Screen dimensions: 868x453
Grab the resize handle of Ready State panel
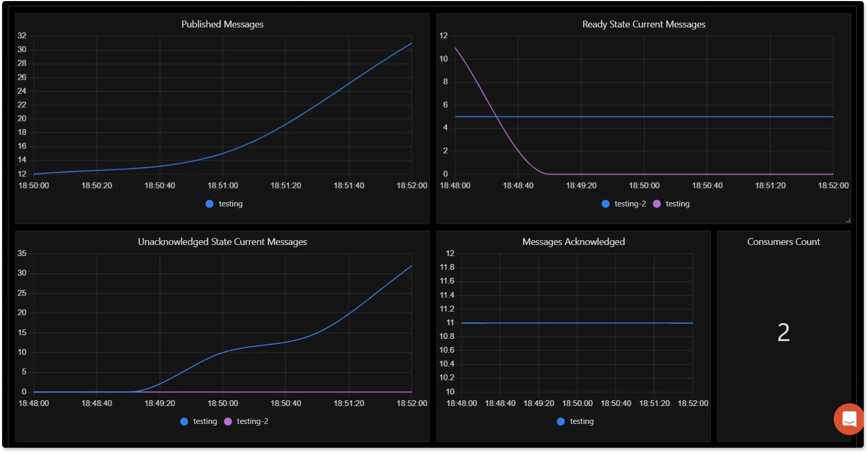pos(847,220)
